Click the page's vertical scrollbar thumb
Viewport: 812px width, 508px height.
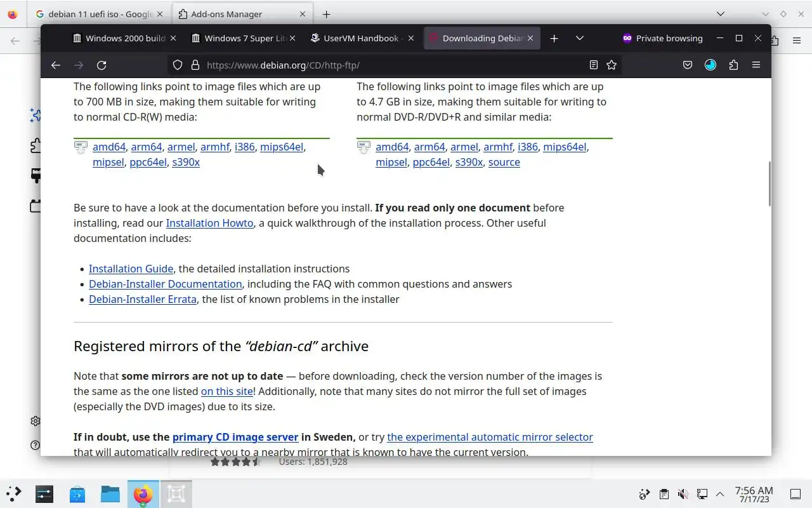[769, 184]
